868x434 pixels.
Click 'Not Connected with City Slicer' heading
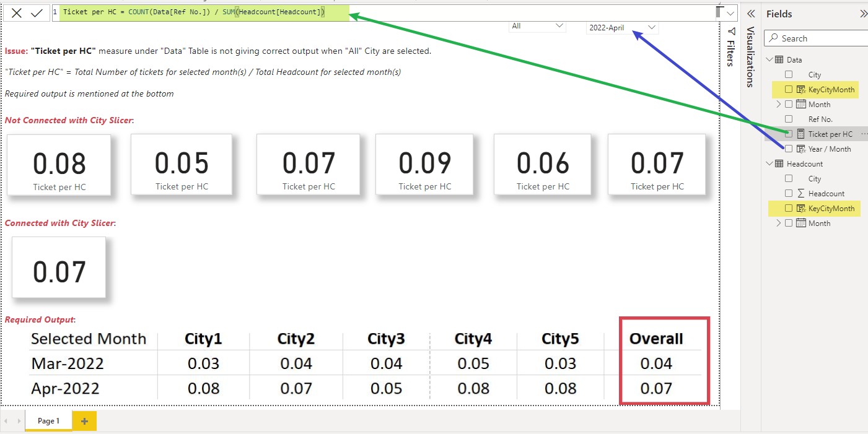coord(69,120)
